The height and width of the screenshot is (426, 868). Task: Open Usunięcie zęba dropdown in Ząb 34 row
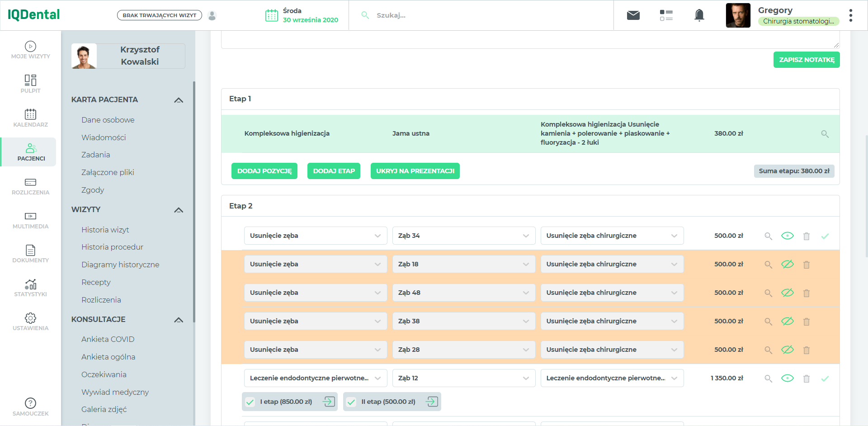[316, 236]
